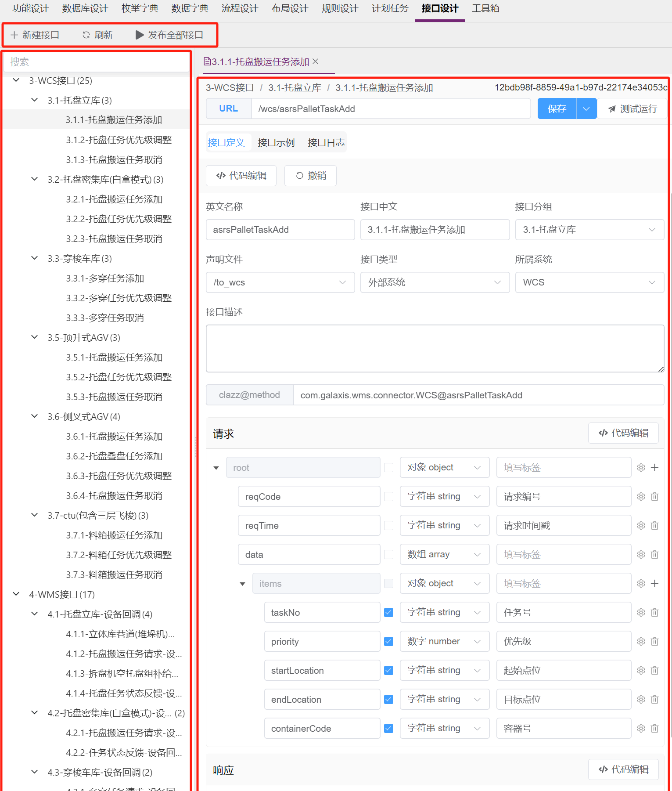Add a child field under items node
The height and width of the screenshot is (791, 672).
[654, 583]
